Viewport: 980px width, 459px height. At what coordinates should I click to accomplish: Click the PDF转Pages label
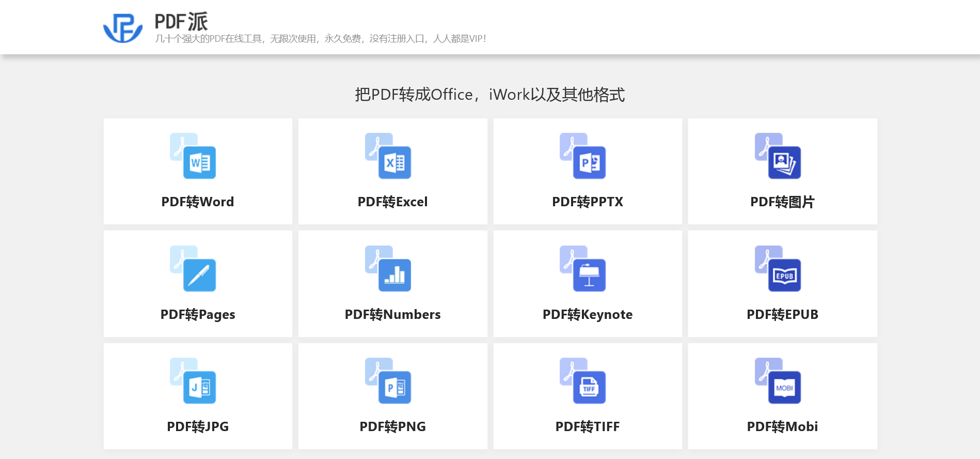coord(198,314)
